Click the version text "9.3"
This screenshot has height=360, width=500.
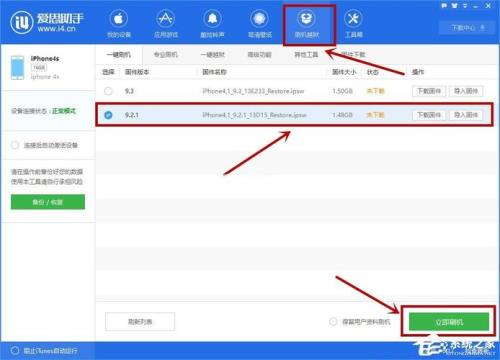129,91
